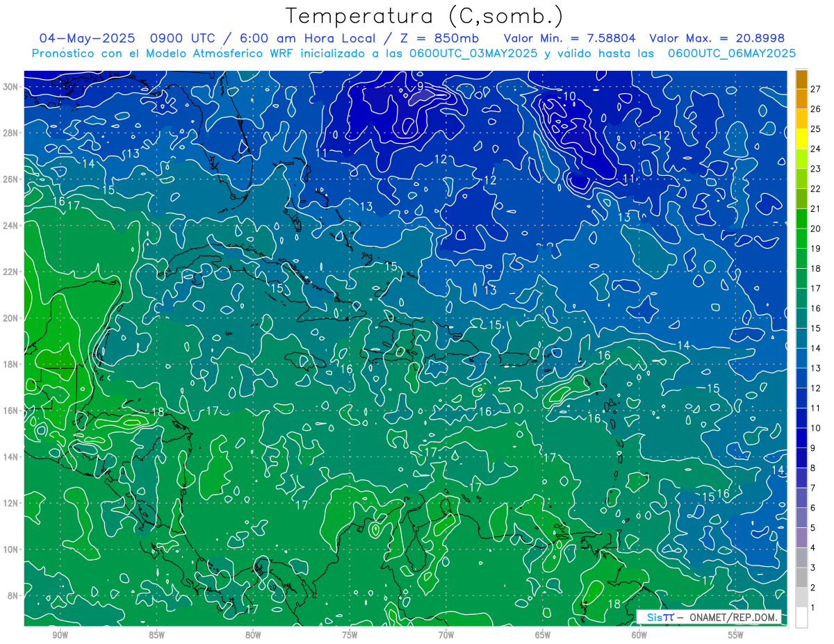This screenshot has width=834, height=644.
Task: Click the '1' value on the color legend
Action: pos(813,608)
